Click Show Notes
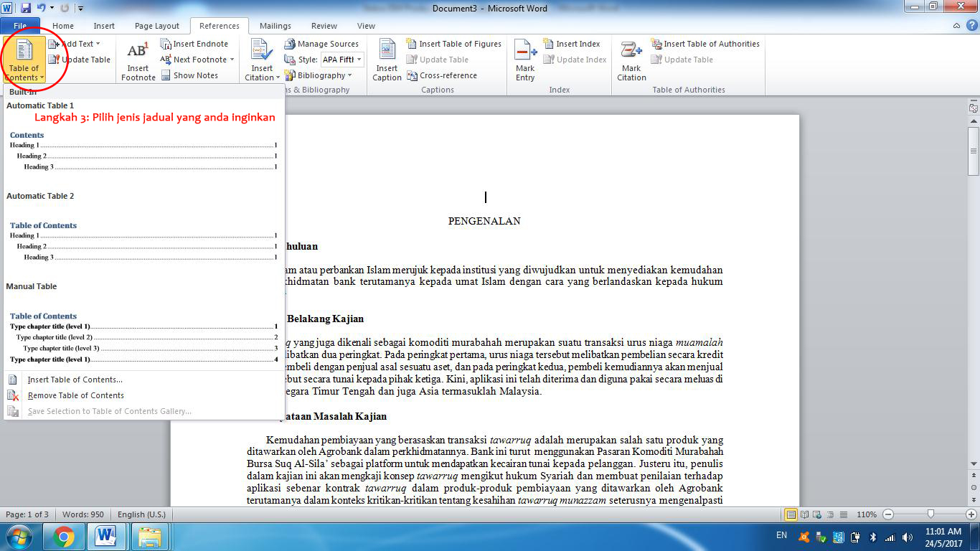Viewport: 980px width, 551px height. pyautogui.click(x=189, y=75)
